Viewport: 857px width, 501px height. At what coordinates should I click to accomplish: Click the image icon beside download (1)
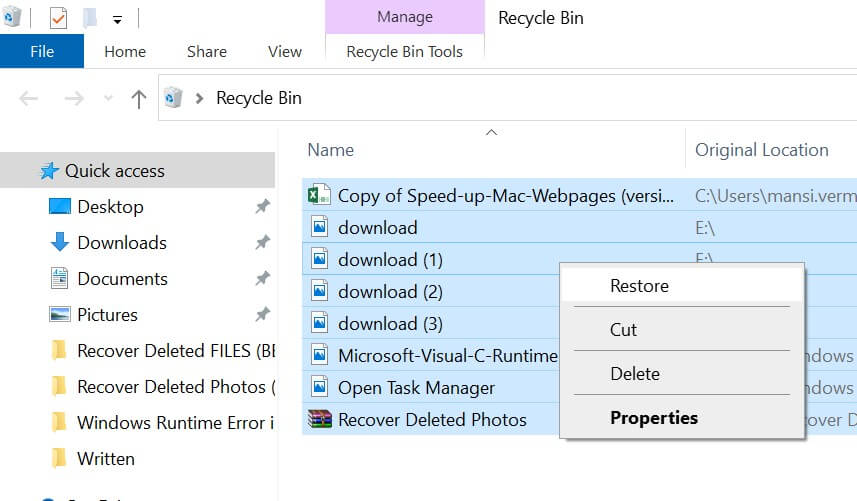click(320, 258)
